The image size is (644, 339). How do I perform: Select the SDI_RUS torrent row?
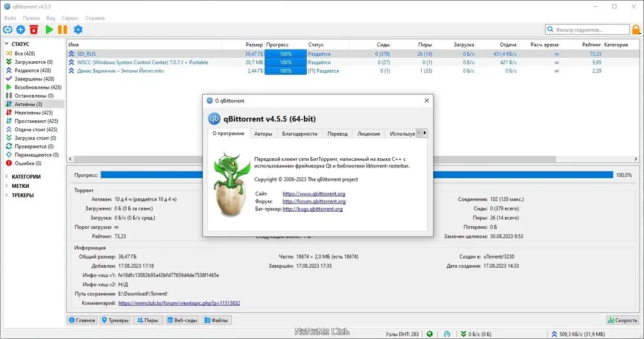[353, 54]
